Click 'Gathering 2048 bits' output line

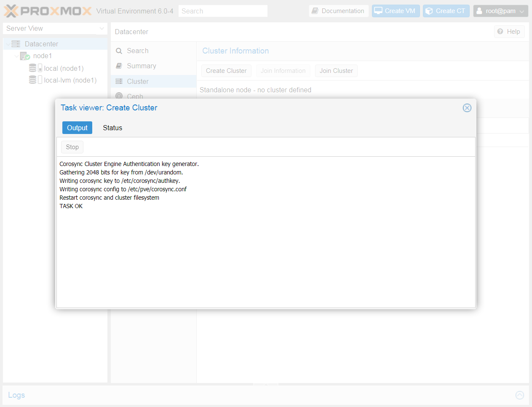pyautogui.click(x=121, y=172)
